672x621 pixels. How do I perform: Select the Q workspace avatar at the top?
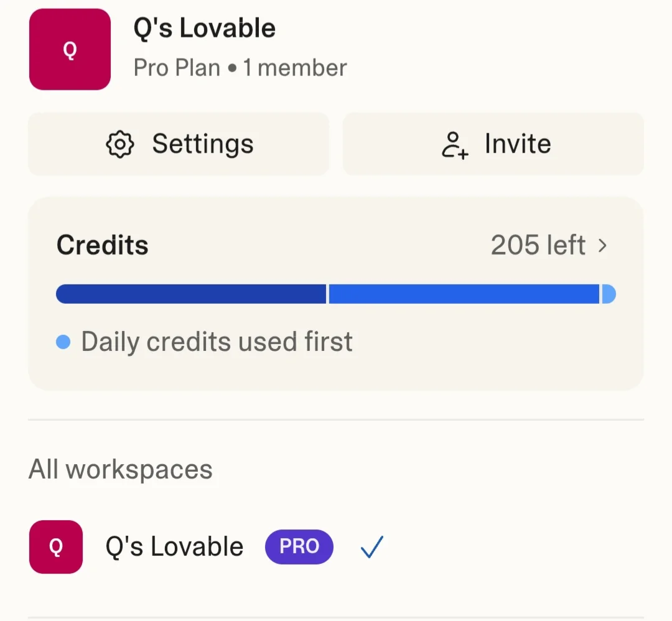[x=70, y=49]
